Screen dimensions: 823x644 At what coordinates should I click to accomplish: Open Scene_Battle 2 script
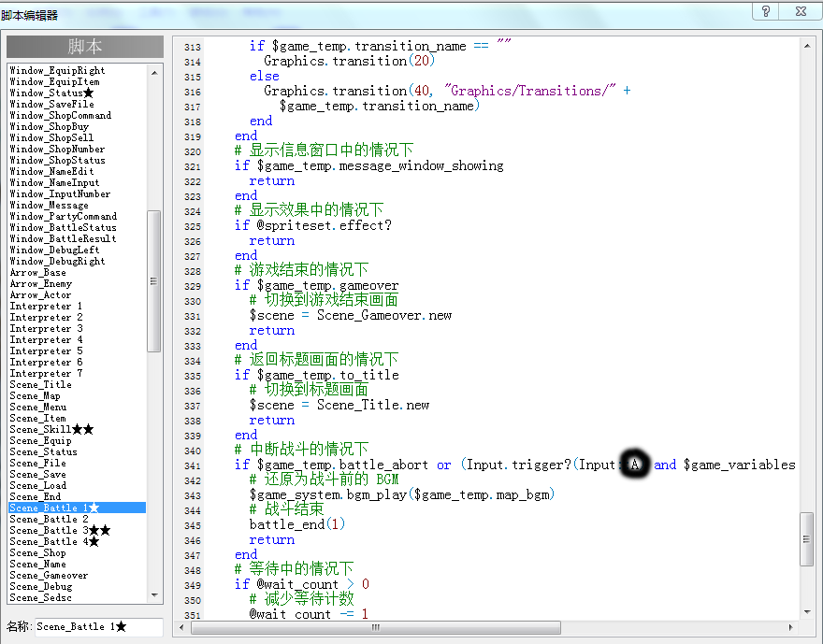tap(49, 519)
